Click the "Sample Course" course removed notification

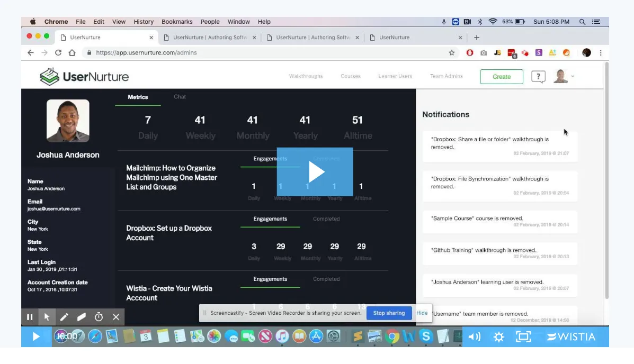[500, 221]
